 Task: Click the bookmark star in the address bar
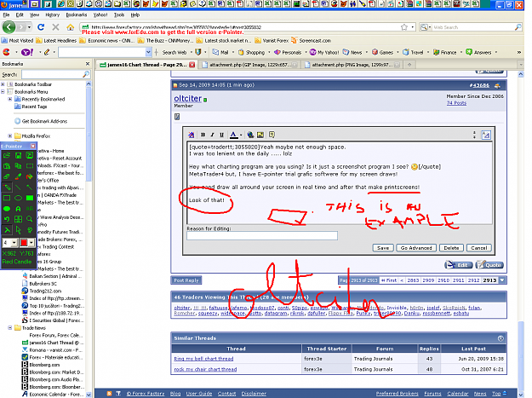(403, 27)
